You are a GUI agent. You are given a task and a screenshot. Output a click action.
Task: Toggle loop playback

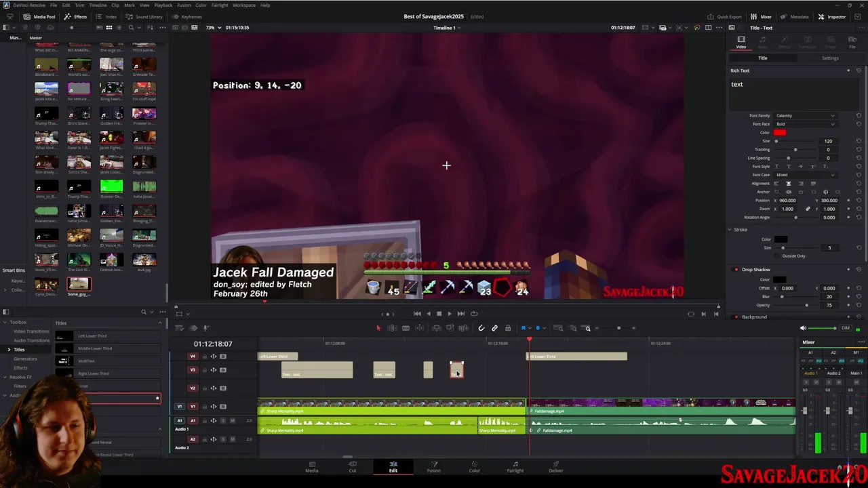(x=474, y=314)
